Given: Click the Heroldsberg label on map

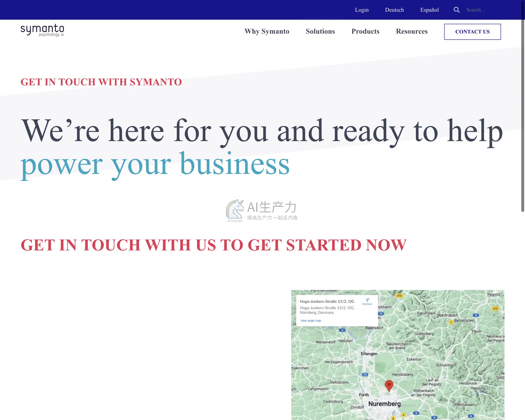Looking at the screenshot, I should pyautogui.click(x=402, y=374).
